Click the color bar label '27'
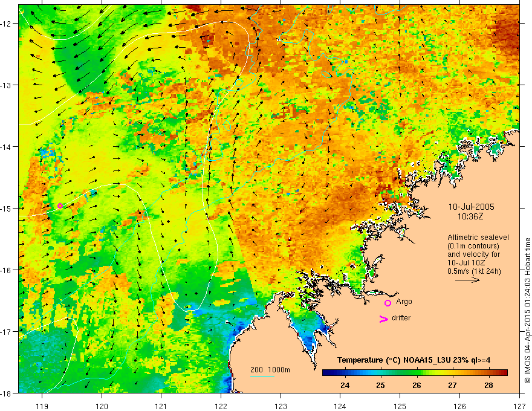532x411 pixels. click(452, 385)
